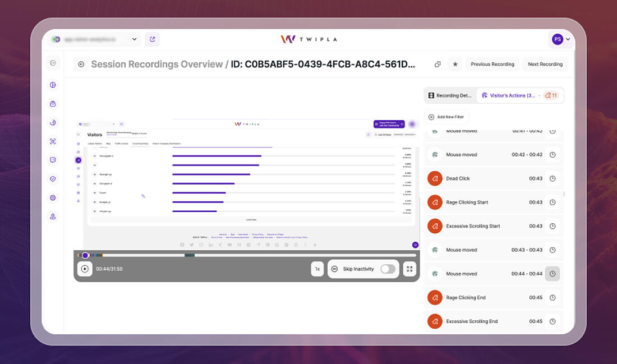Jump to Rage Clicking End via clock icon
The height and width of the screenshot is (364, 617).
click(552, 297)
